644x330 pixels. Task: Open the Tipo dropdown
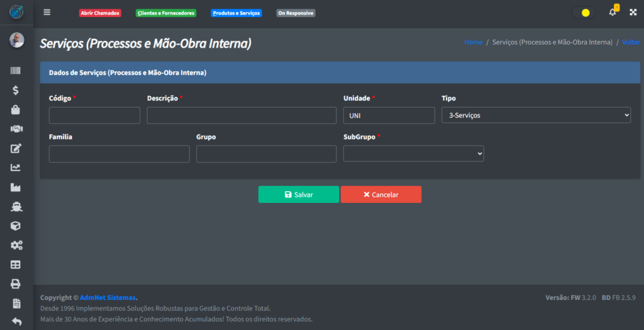coord(536,115)
